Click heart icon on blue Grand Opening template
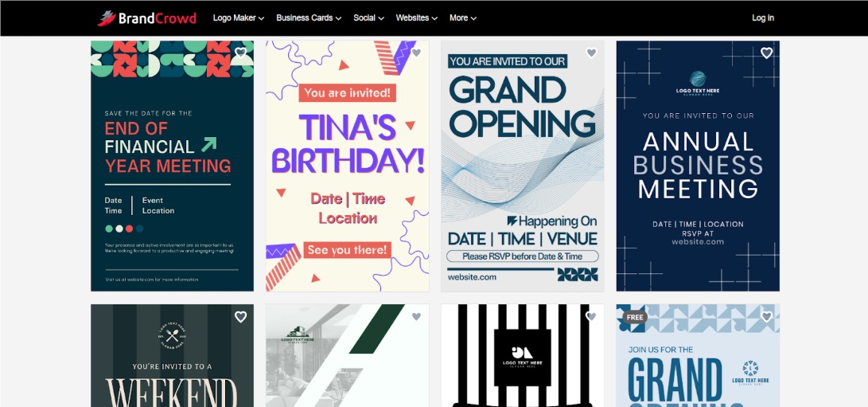The width and height of the screenshot is (868, 407). click(766, 317)
